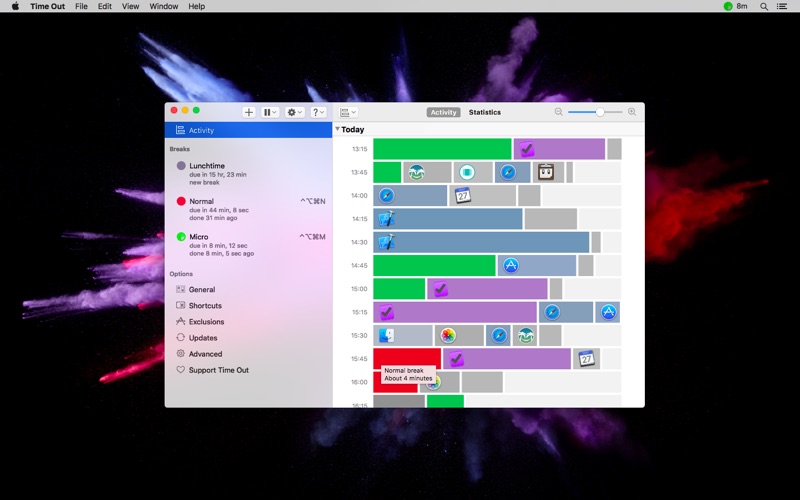800x500 pixels.
Task: Open the timeline view mode dropdown
Action: [348, 112]
